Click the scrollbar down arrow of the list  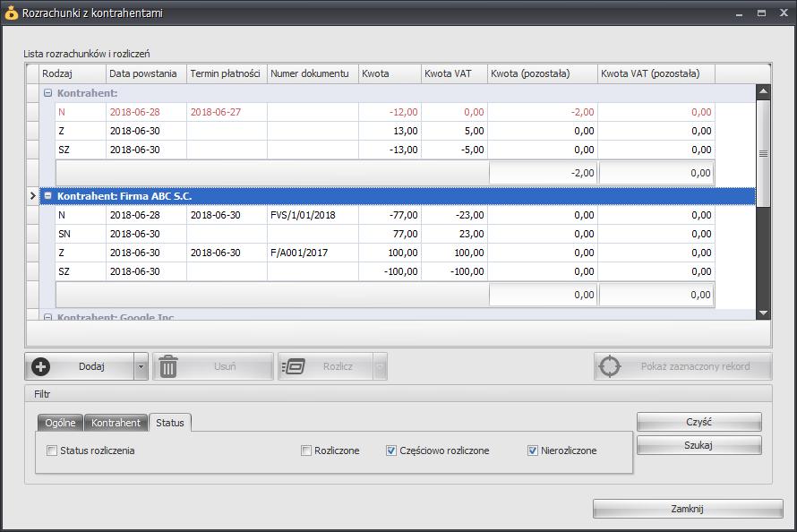coord(763,313)
